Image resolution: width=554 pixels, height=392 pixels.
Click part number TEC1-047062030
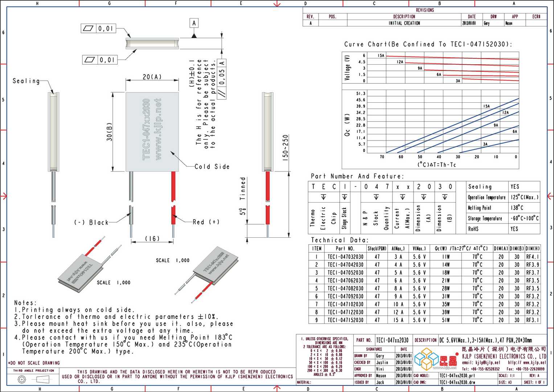click(x=345, y=281)
